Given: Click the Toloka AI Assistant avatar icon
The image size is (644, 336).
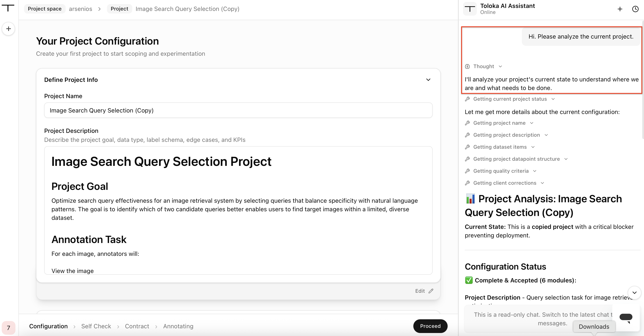Looking at the screenshot, I should point(470,9).
